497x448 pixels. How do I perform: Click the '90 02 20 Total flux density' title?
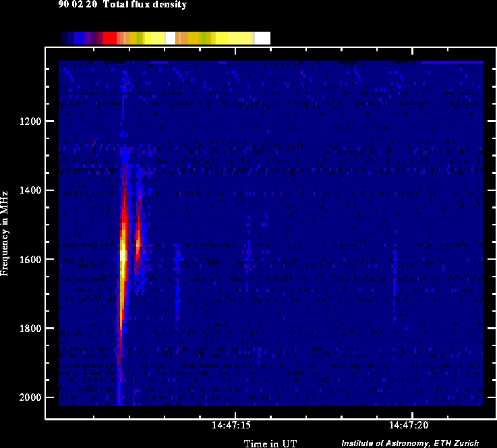122,5
